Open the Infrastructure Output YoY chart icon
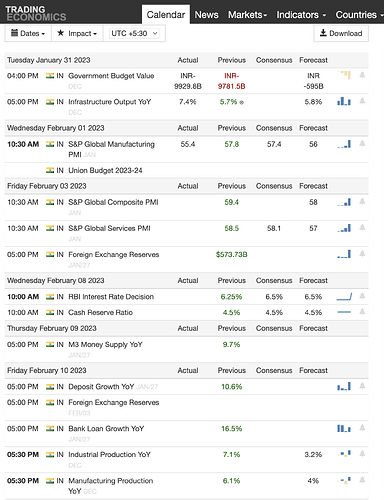The image size is (384, 500). (x=344, y=101)
